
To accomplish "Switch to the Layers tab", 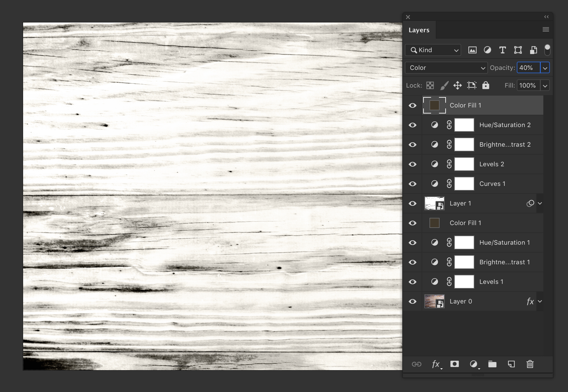I will [419, 30].
